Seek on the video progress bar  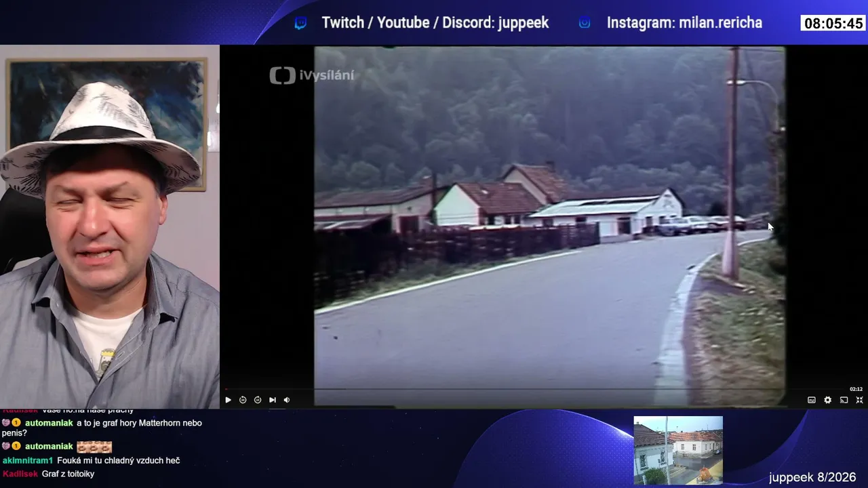[536, 390]
